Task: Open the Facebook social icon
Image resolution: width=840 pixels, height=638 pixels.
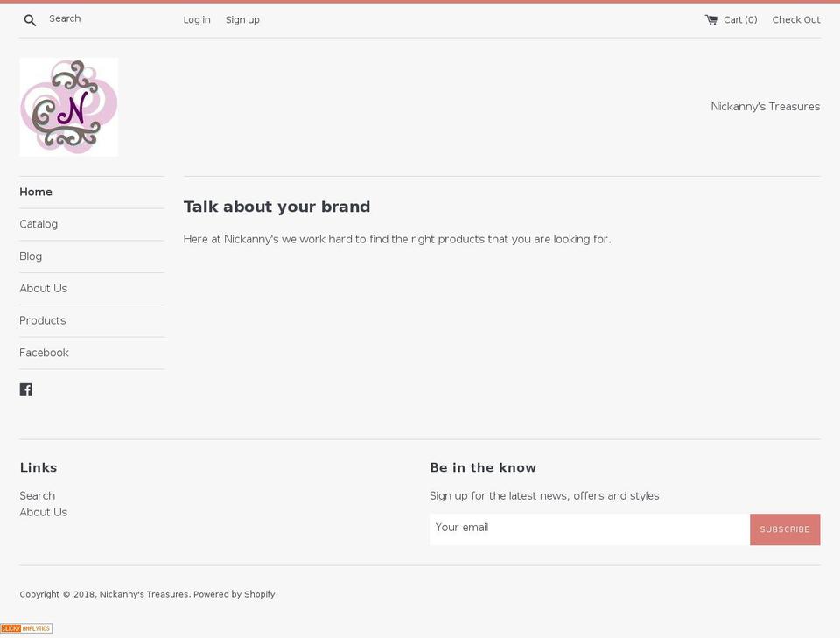Action: (25, 389)
